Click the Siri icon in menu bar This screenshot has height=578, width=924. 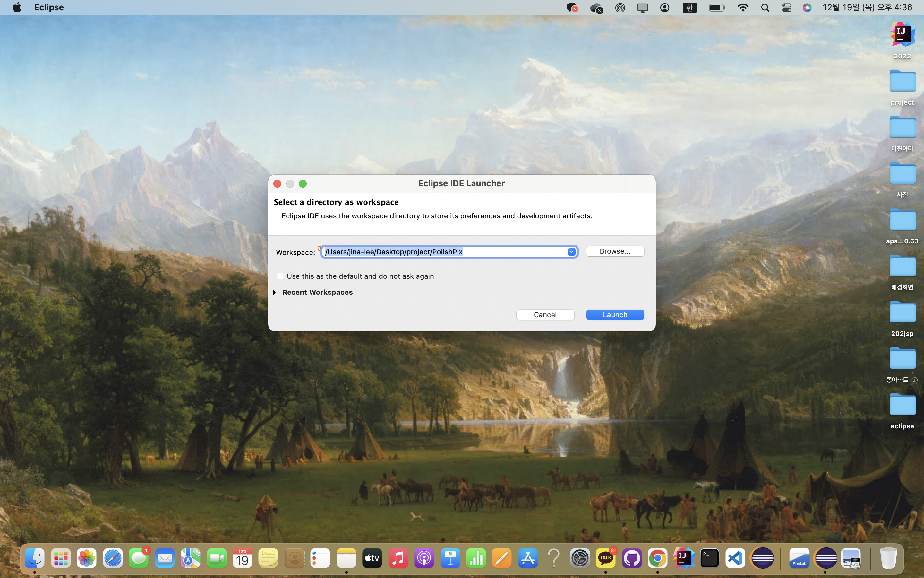[x=807, y=8]
